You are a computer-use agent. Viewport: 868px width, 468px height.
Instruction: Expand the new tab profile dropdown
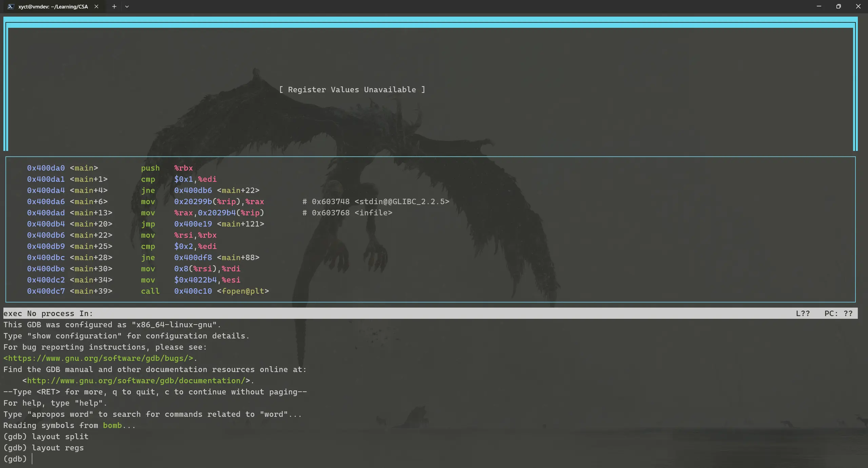pyautogui.click(x=127, y=6)
